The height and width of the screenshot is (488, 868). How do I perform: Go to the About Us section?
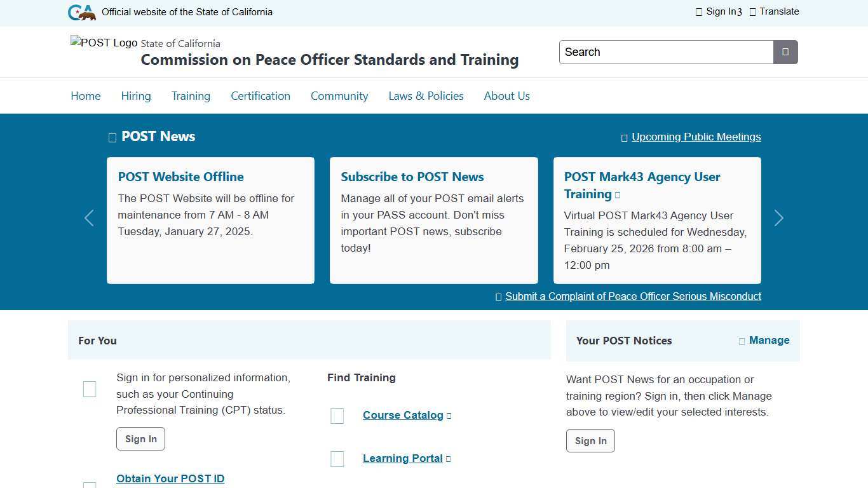[506, 96]
